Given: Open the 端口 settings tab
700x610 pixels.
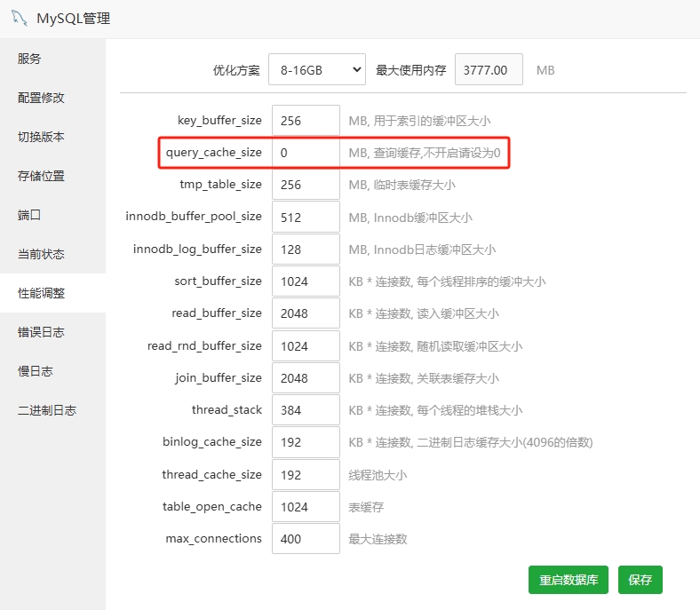Looking at the screenshot, I should click(x=30, y=215).
